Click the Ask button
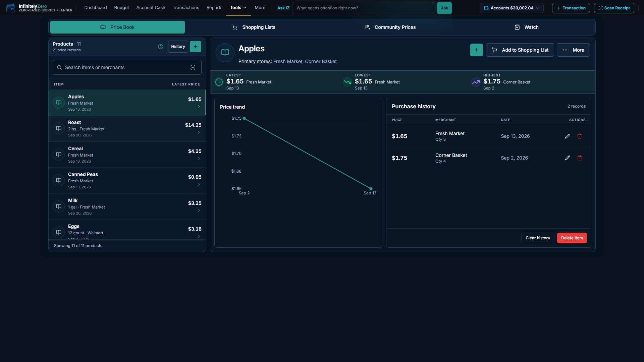This screenshot has height=362, width=644. pyautogui.click(x=444, y=8)
